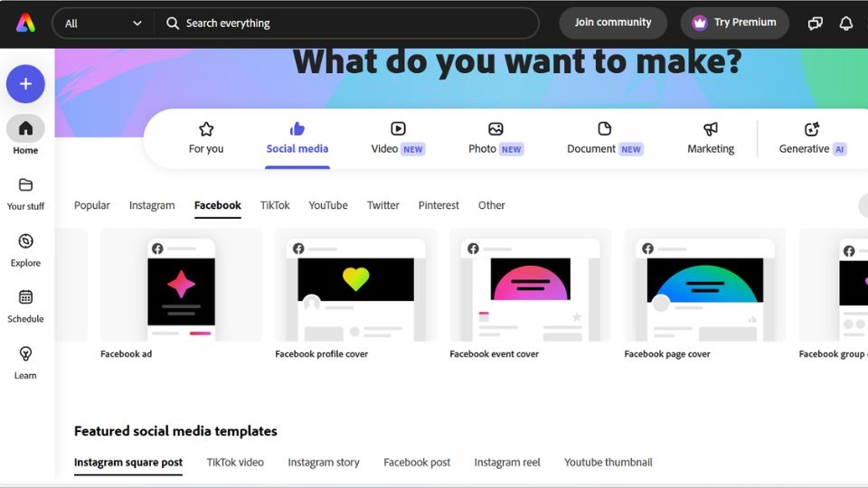This screenshot has width=868, height=488.
Task: Open the Facebook ad thumbnail
Action: coord(181,285)
